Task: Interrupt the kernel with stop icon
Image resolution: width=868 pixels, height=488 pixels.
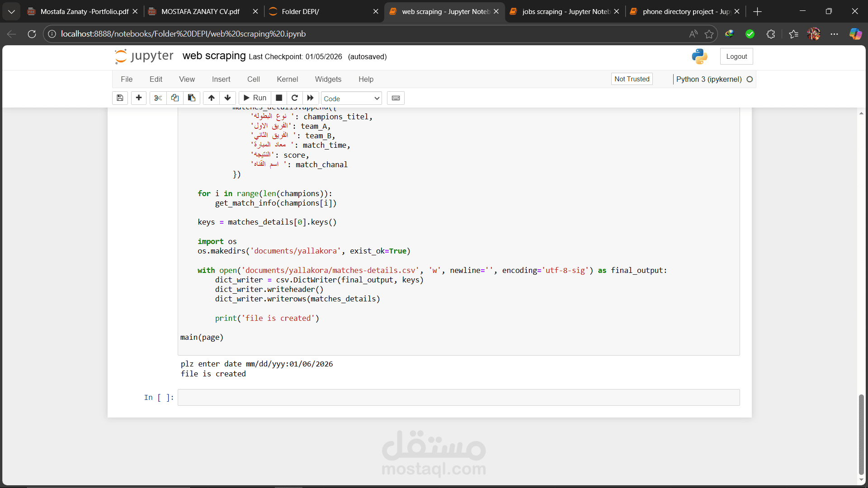Action: click(279, 98)
